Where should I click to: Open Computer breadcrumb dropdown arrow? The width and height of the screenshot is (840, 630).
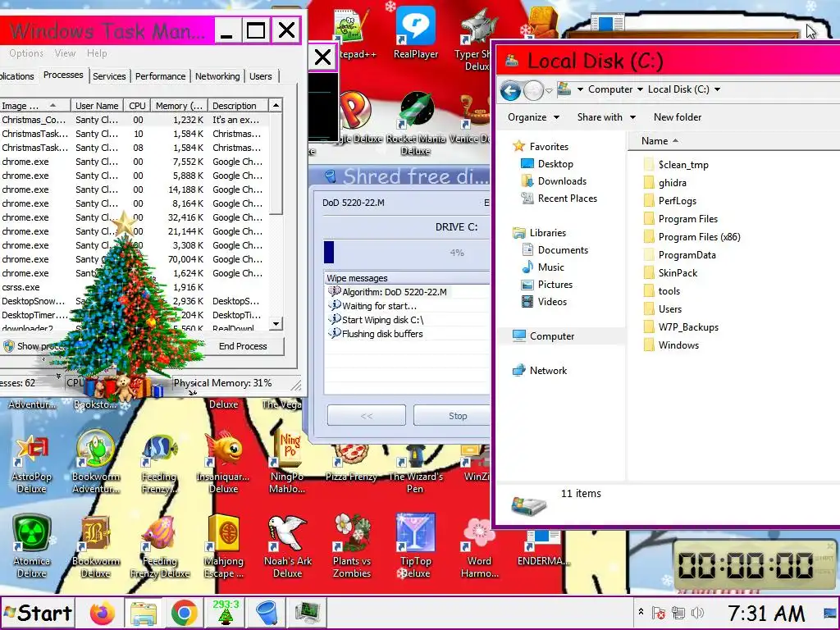click(640, 89)
